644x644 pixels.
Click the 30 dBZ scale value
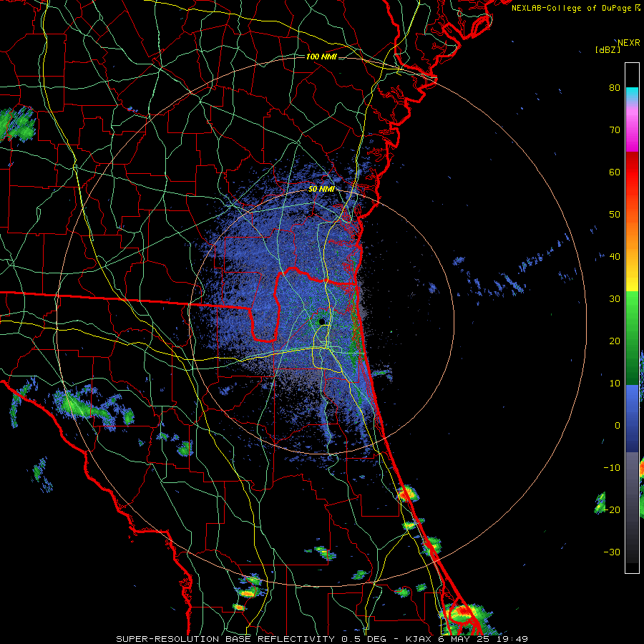point(615,299)
